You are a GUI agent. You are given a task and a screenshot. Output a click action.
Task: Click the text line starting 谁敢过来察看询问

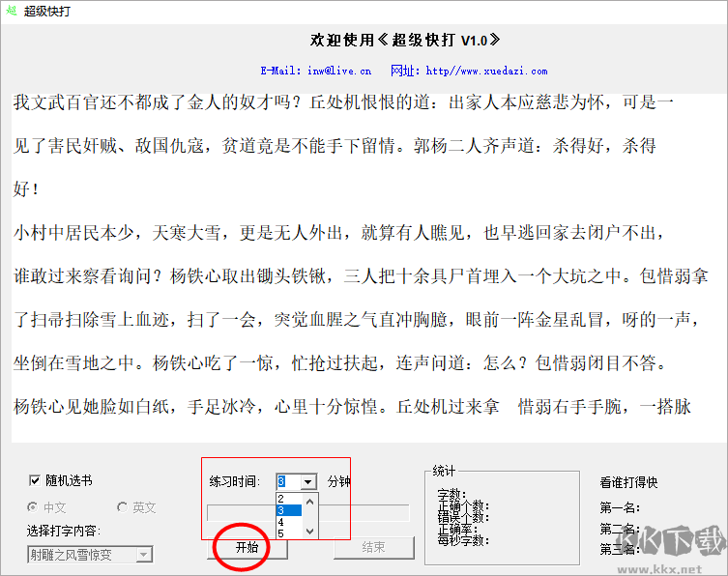(x=361, y=276)
